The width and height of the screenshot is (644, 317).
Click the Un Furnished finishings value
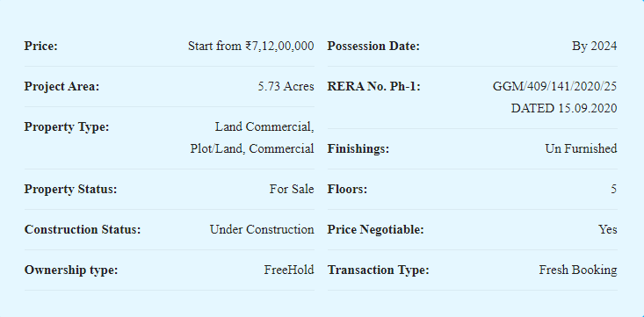point(581,148)
